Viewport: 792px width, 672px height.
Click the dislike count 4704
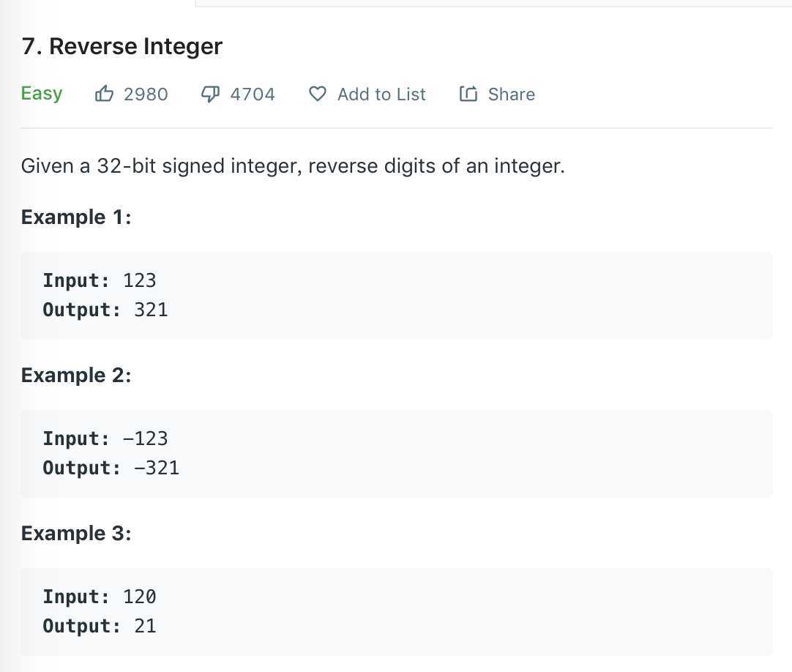tap(253, 94)
